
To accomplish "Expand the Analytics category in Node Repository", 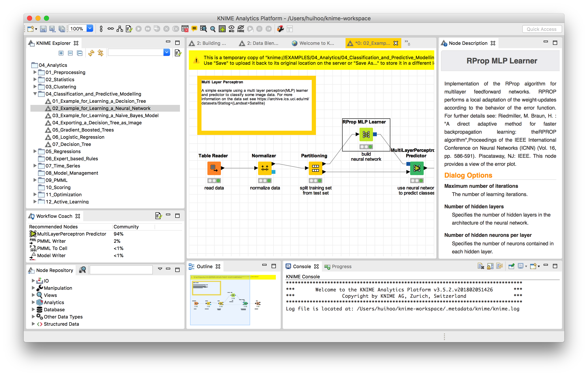I will coord(33,302).
